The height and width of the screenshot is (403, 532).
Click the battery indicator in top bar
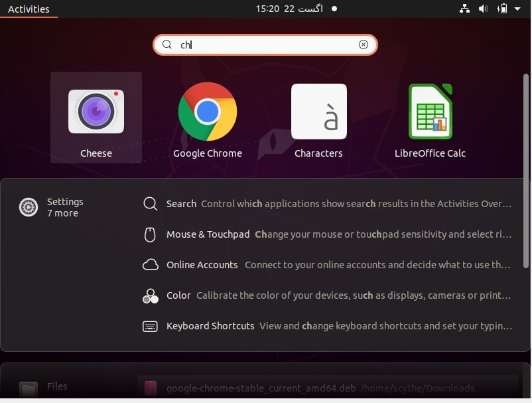[x=503, y=9]
